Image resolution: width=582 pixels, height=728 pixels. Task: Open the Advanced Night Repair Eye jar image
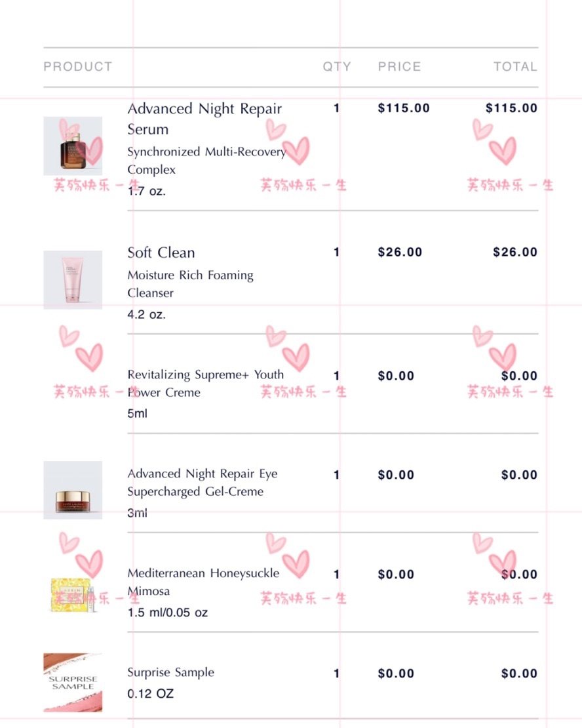tap(73, 490)
